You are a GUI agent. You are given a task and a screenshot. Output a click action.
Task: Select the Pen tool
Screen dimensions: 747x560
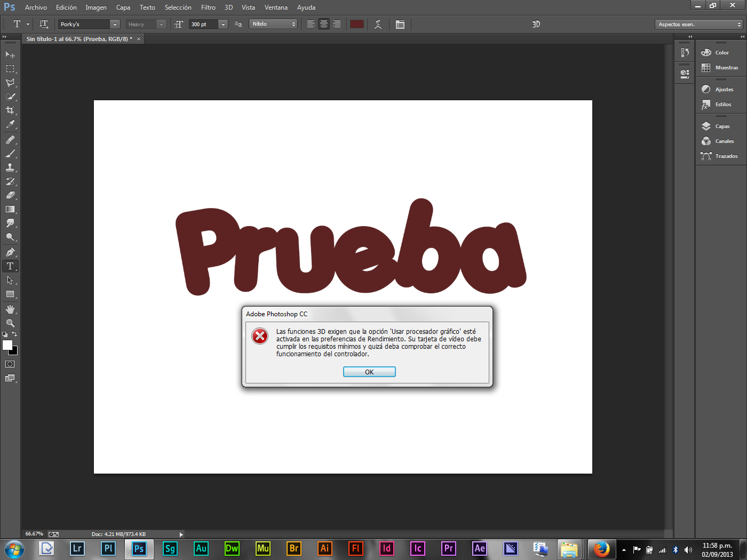(x=10, y=252)
